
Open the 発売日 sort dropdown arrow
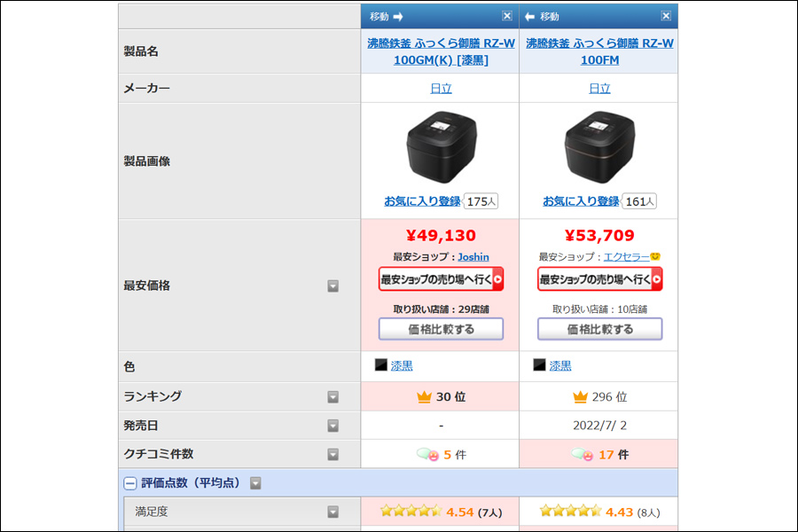(332, 426)
